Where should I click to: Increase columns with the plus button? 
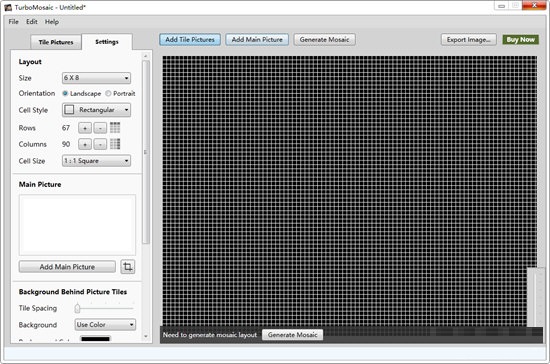(85, 144)
